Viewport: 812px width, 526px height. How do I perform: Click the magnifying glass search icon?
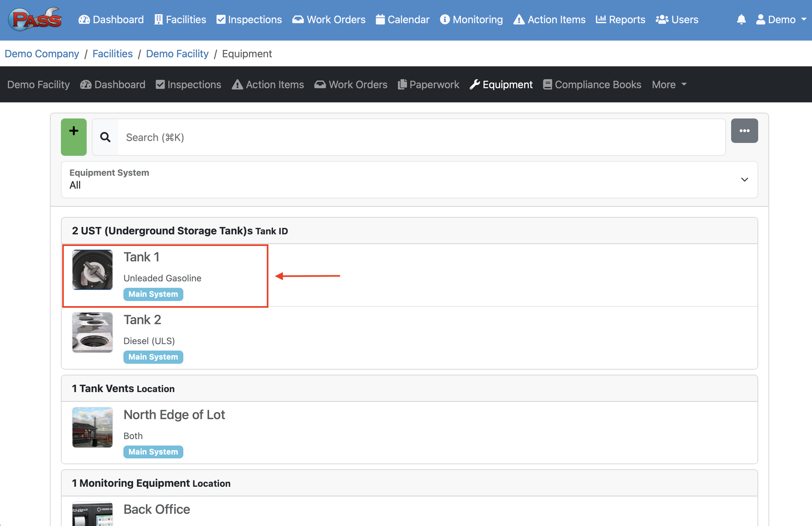105,137
